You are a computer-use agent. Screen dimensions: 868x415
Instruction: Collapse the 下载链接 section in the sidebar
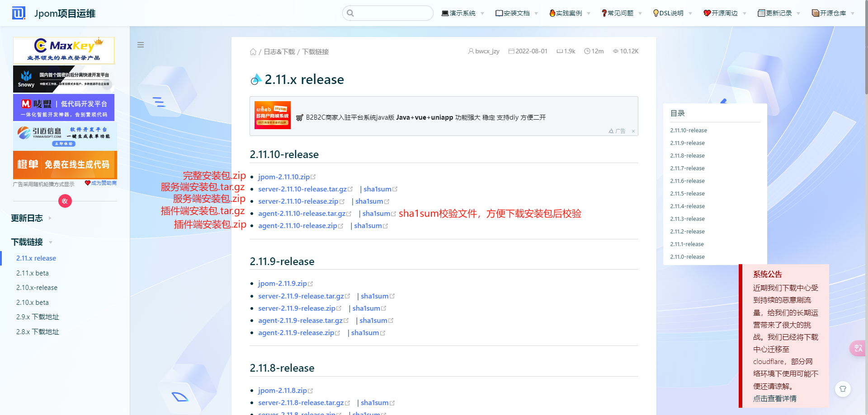coord(50,242)
